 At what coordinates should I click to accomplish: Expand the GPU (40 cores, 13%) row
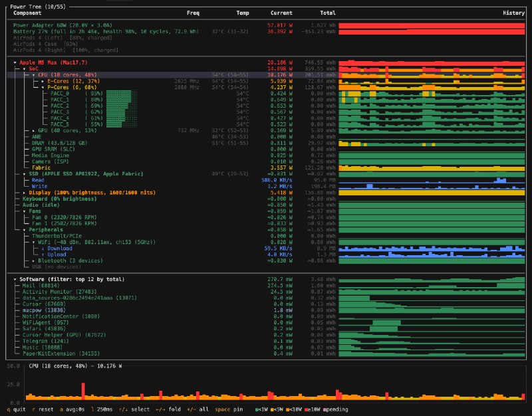[x=34, y=130]
